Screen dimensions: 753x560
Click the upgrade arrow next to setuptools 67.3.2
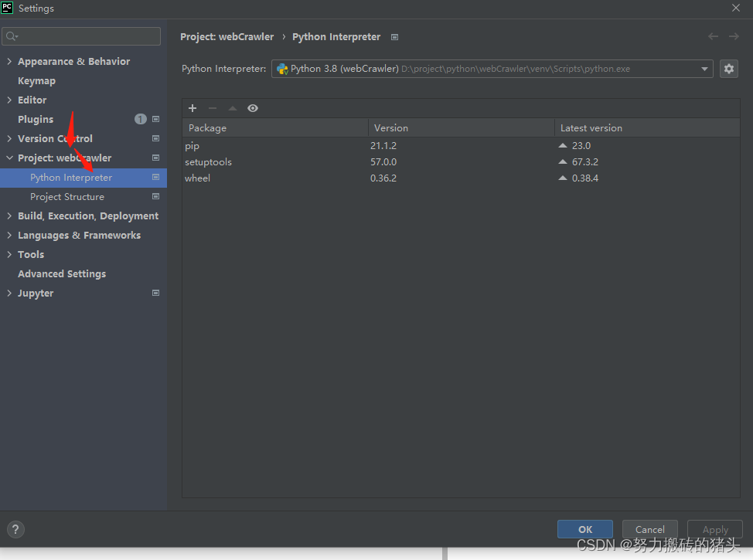coord(563,161)
